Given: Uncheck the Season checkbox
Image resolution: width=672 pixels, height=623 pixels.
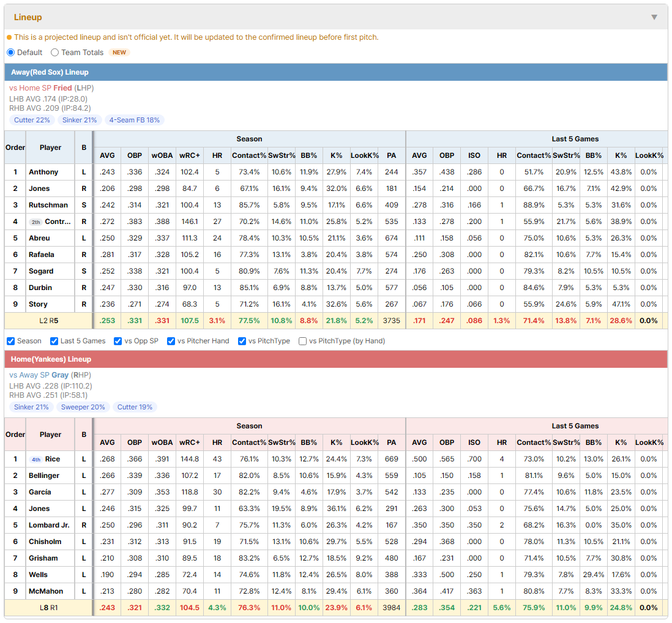Looking at the screenshot, I should click(11, 341).
